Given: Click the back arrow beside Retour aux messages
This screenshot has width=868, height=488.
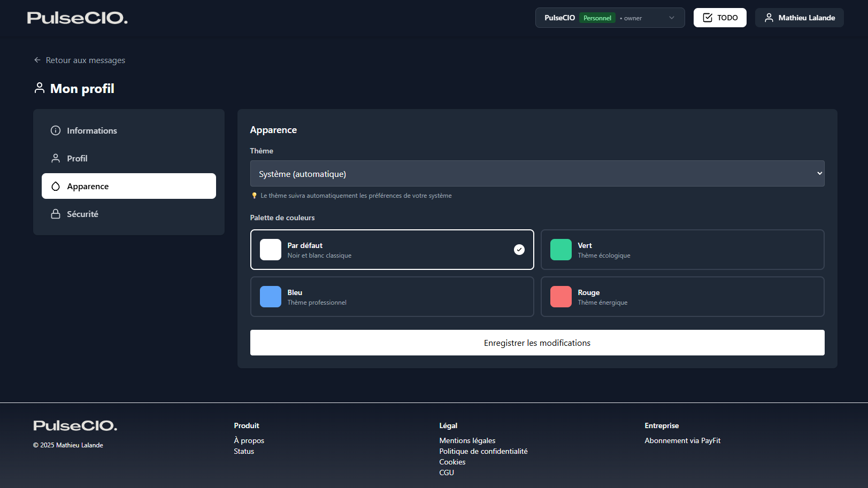Looking at the screenshot, I should (37, 60).
